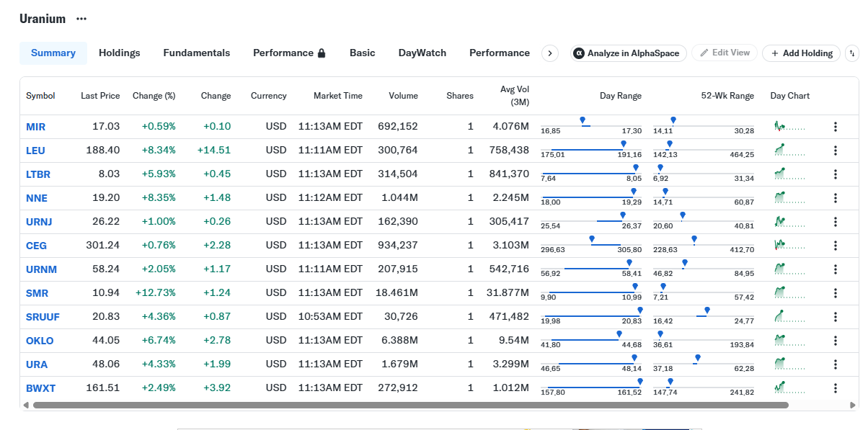Open row options menu for BWXT

[836, 388]
